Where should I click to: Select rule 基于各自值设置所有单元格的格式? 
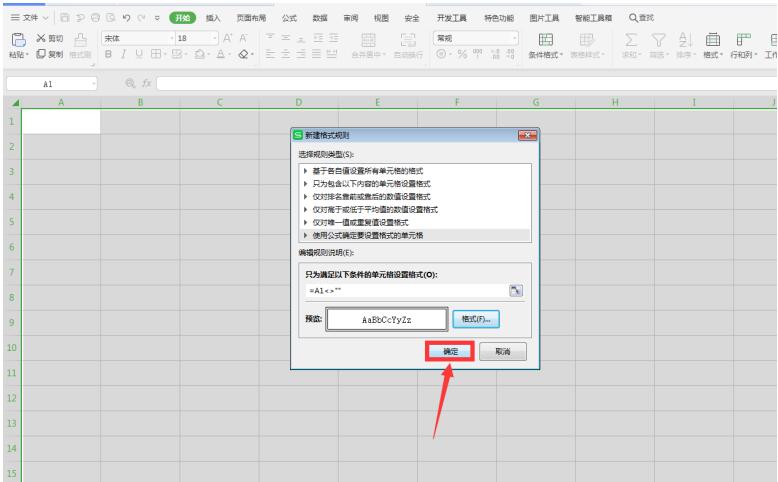(416, 171)
